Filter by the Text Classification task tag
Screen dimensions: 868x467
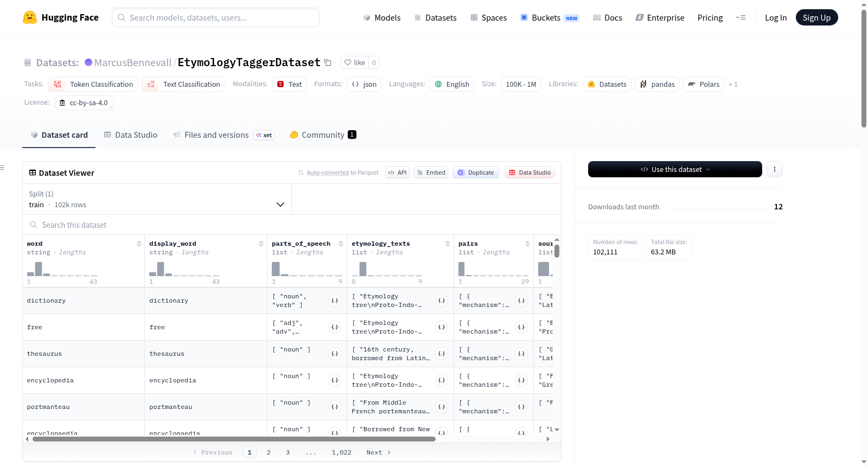coord(183,84)
